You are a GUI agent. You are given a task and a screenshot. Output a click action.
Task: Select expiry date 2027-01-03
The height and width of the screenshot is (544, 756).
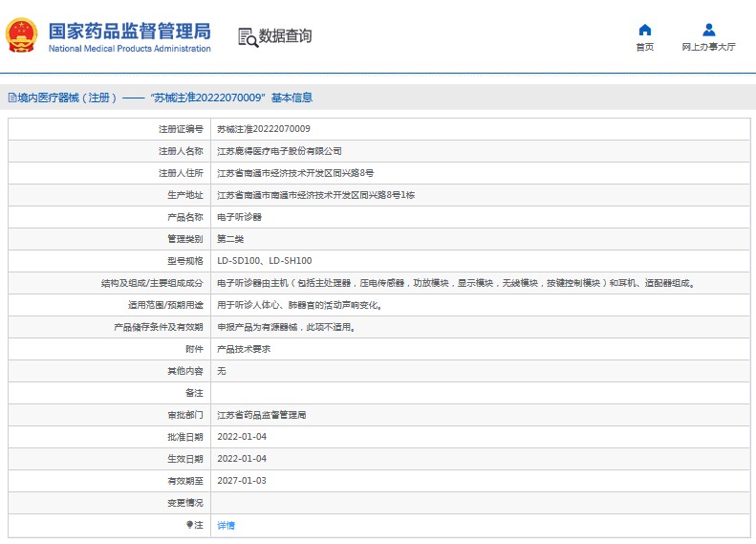[242, 480]
